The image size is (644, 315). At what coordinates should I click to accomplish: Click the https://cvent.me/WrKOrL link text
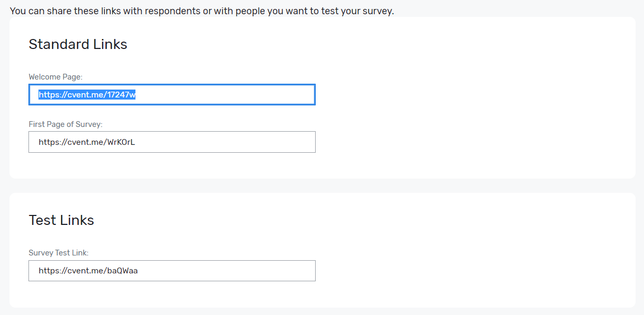[x=86, y=142]
